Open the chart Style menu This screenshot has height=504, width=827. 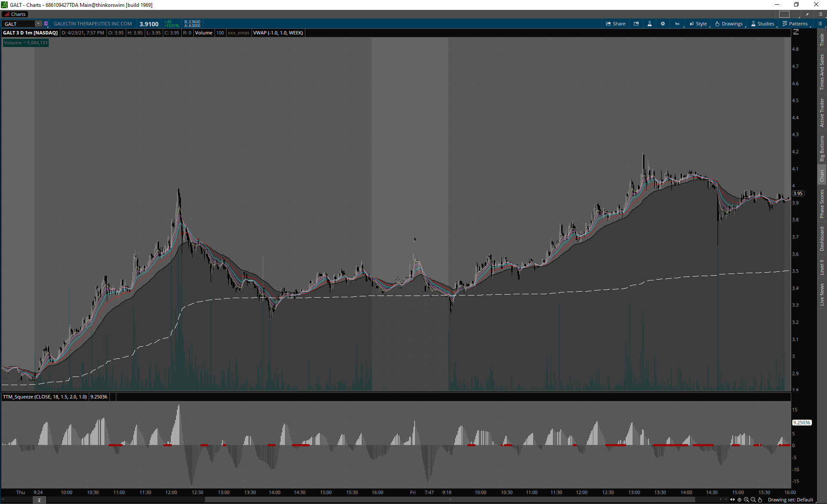698,24
